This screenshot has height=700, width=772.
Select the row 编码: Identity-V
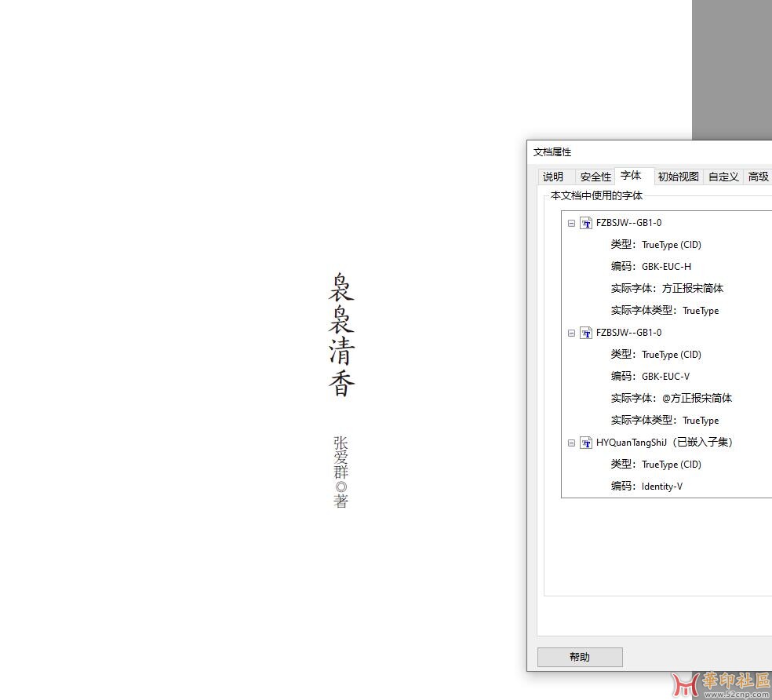coord(646,487)
